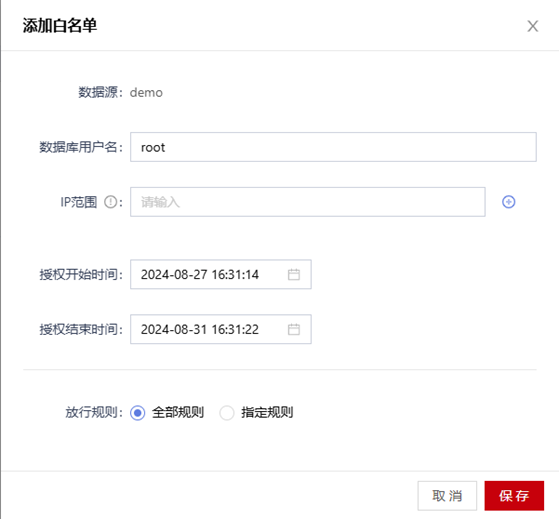
Task: Open the start date value 2024-08-27 16:31:14
Action: [x=200, y=274]
